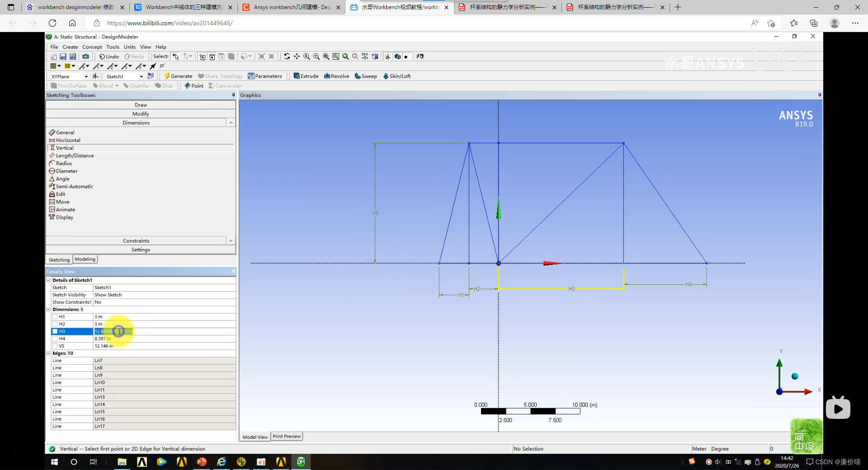Click the green Previous View magnifier icon
This screenshot has height=470, width=868.
pyautogui.click(x=345, y=56)
